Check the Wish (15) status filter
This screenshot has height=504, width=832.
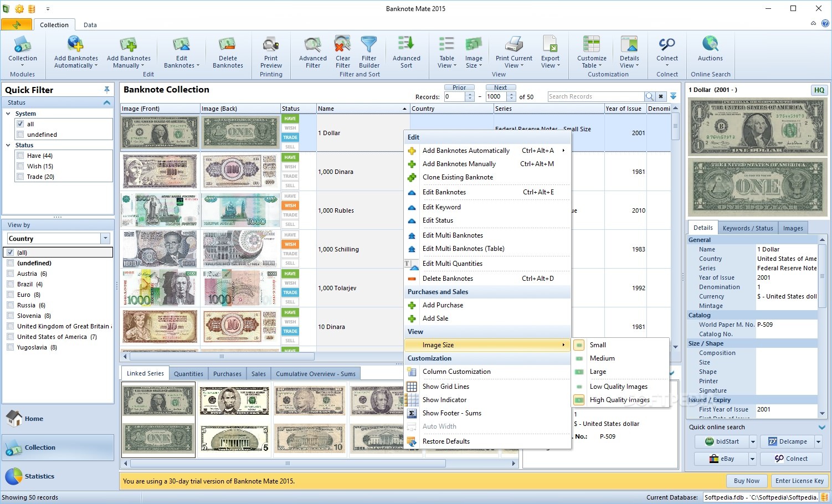tap(20, 166)
